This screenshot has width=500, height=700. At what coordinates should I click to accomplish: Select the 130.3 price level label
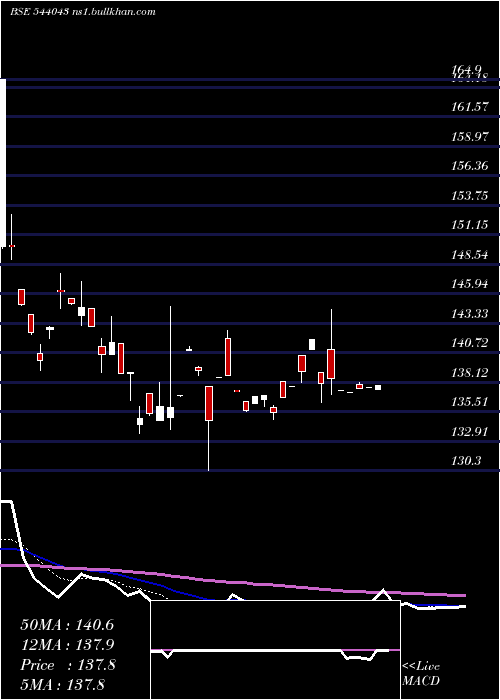coord(467,461)
